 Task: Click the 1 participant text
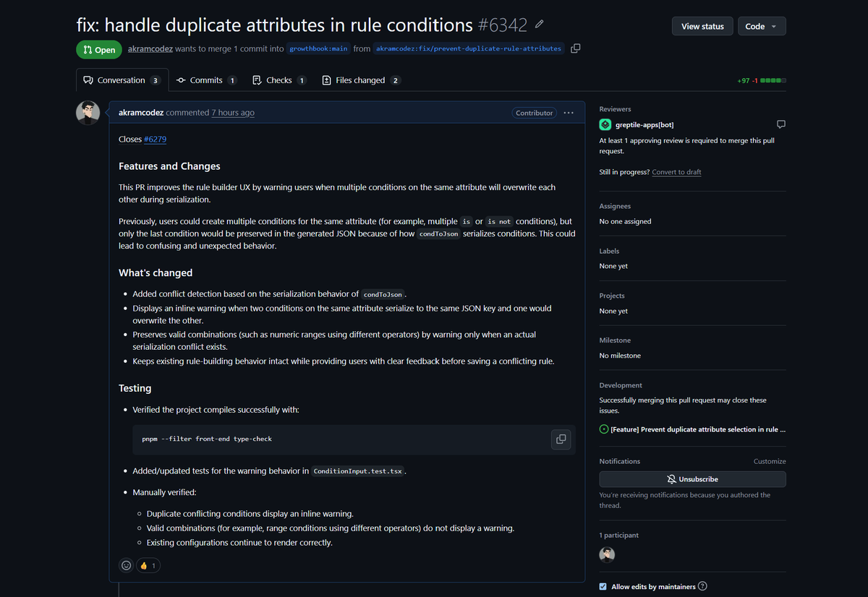[x=619, y=536]
